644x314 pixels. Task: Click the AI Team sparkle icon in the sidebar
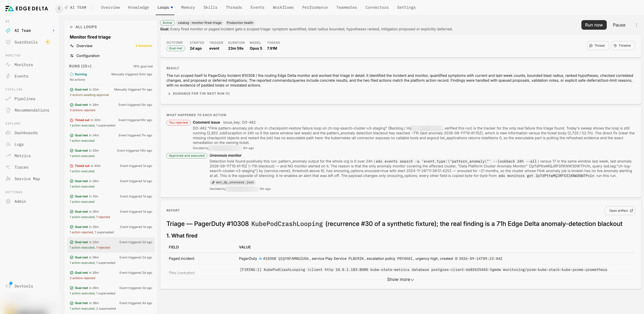click(8, 31)
